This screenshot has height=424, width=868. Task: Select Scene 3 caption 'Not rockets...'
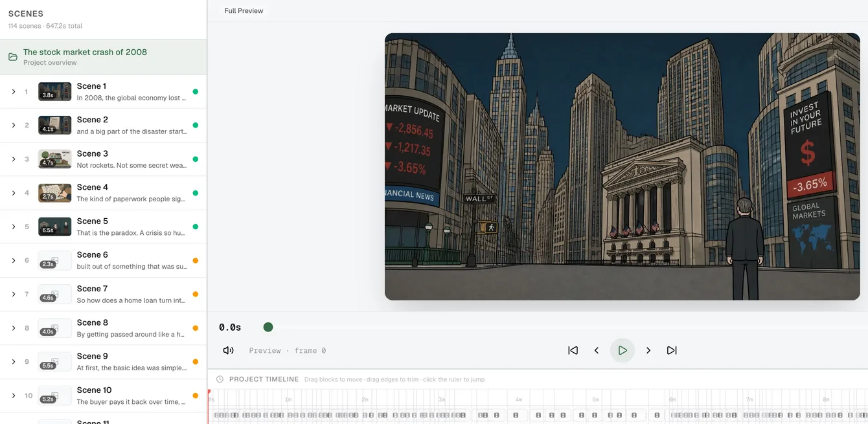pyautogui.click(x=131, y=165)
